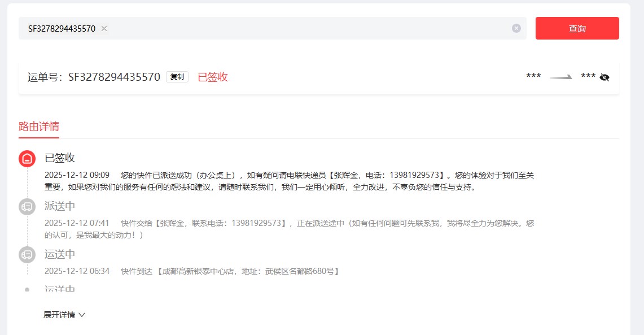
Task: Click the chevron arrow next to 展开详情
Action: point(82,315)
